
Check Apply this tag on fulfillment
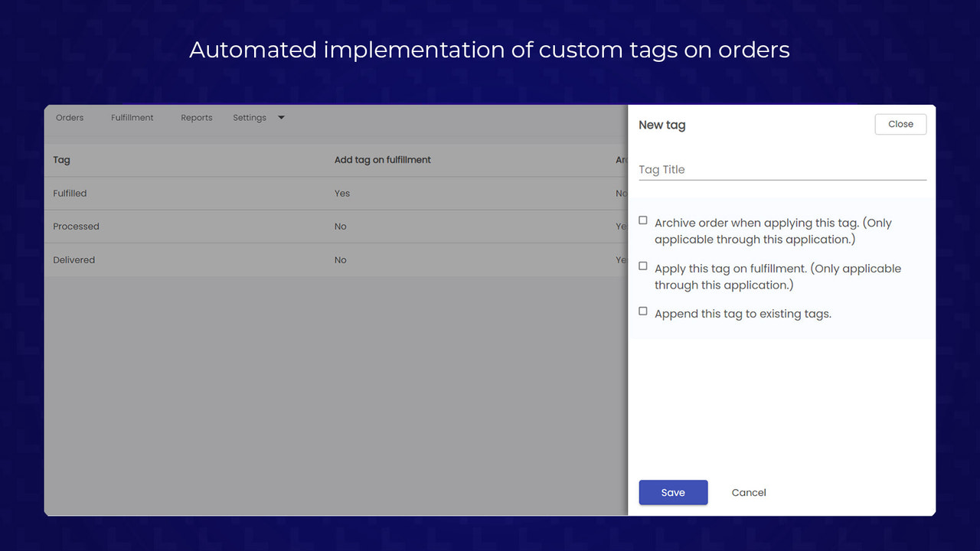(642, 266)
